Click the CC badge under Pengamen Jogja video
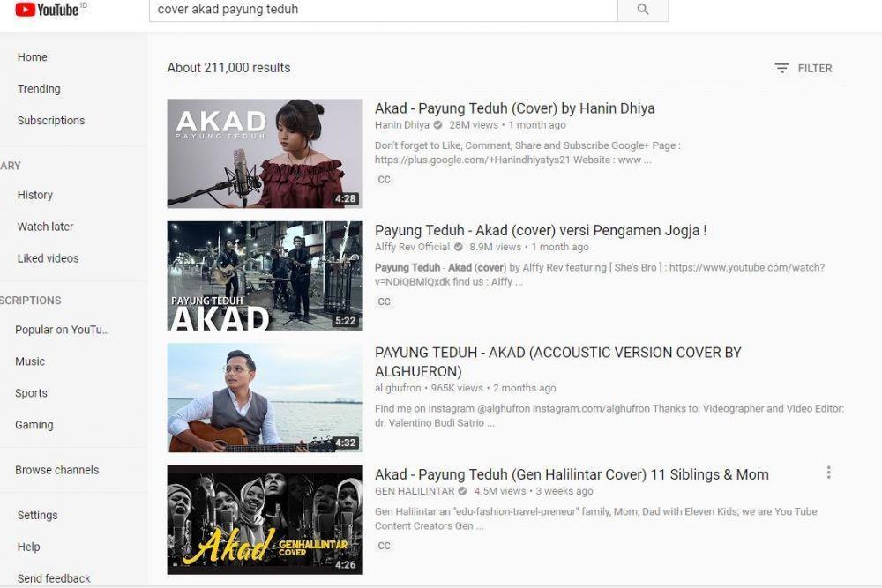 pos(385,301)
